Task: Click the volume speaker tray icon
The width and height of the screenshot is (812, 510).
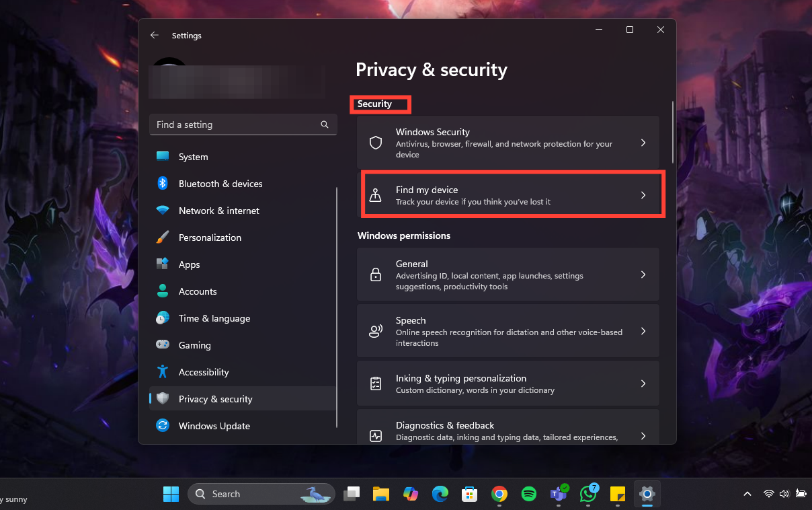Action: [x=784, y=494]
